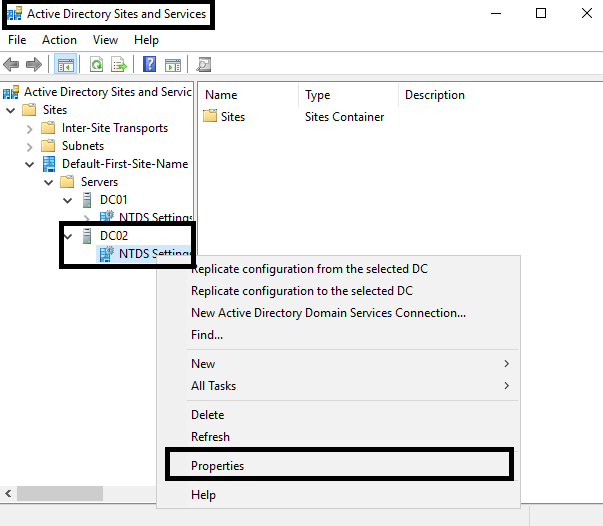Collapse the Default-First-Site-Name node

tap(30, 165)
